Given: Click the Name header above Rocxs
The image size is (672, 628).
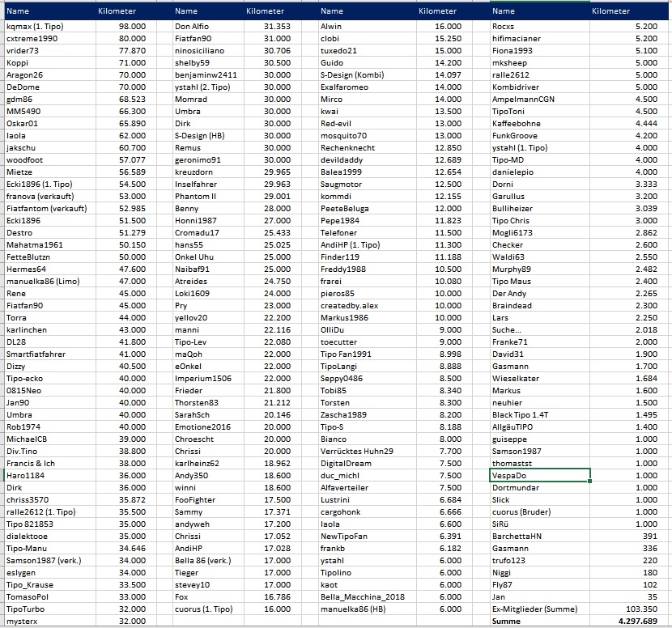Looking at the screenshot, I should (504, 11).
